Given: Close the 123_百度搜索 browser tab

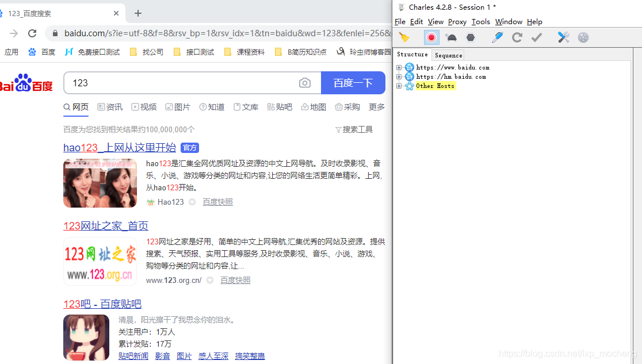Looking at the screenshot, I should [116, 13].
